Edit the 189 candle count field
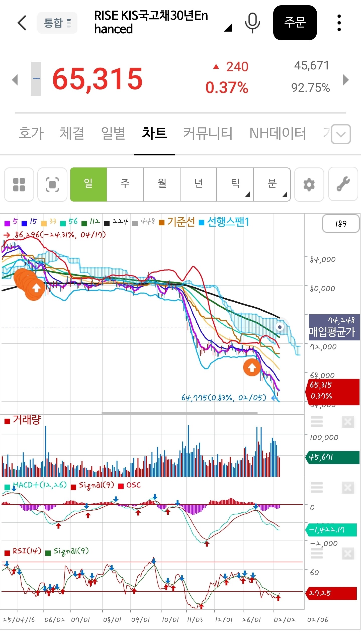 (x=341, y=223)
